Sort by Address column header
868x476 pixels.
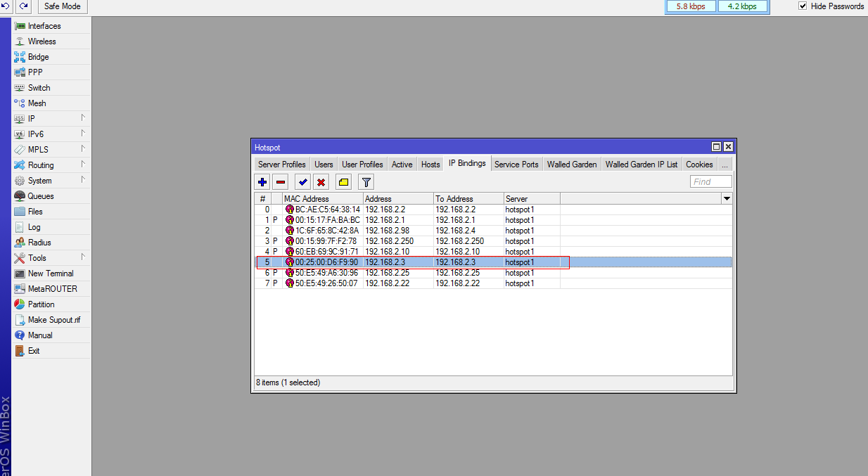point(398,199)
